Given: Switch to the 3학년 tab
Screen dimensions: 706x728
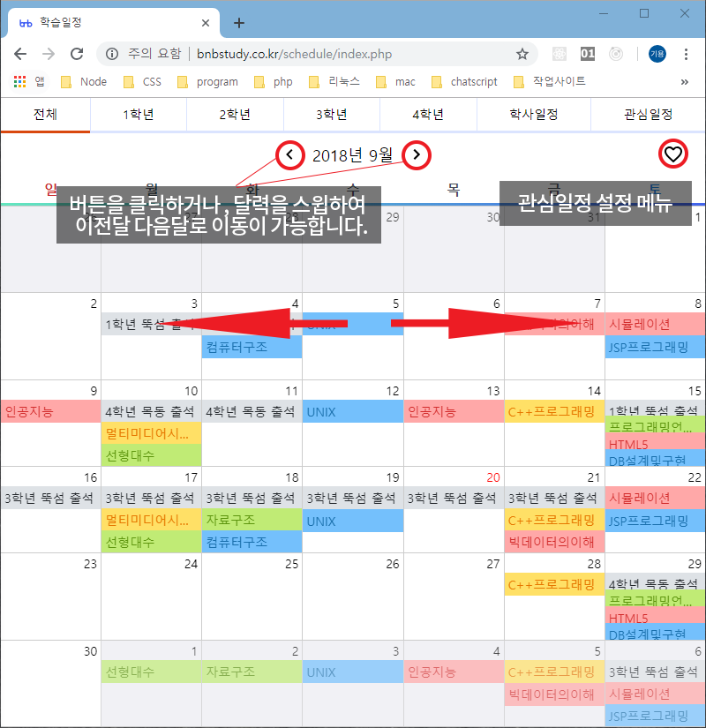Looking at the screenshot, I should [x=331, y=115].
